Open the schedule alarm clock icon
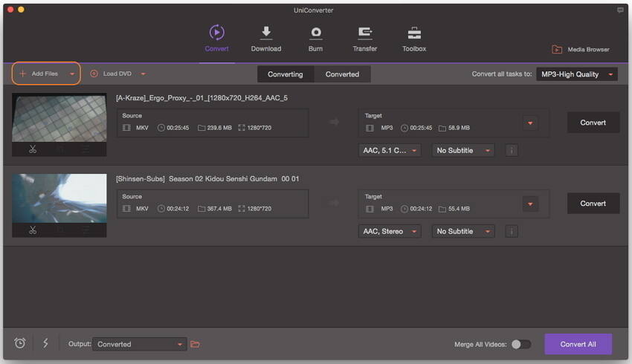The image size is (632, 364). [20, 343]
